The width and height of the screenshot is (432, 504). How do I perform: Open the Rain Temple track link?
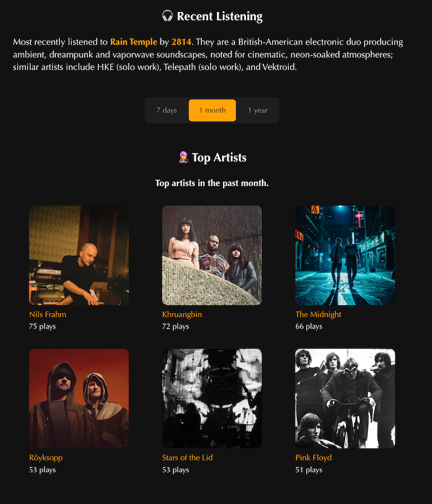[x=133, y=42]
